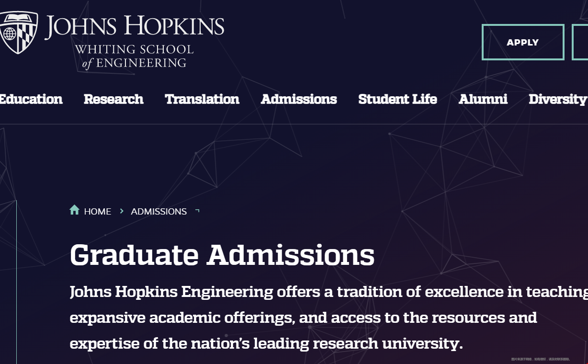
Task: Open the Alumni navigation menu
Action: [x=483, y=100]
